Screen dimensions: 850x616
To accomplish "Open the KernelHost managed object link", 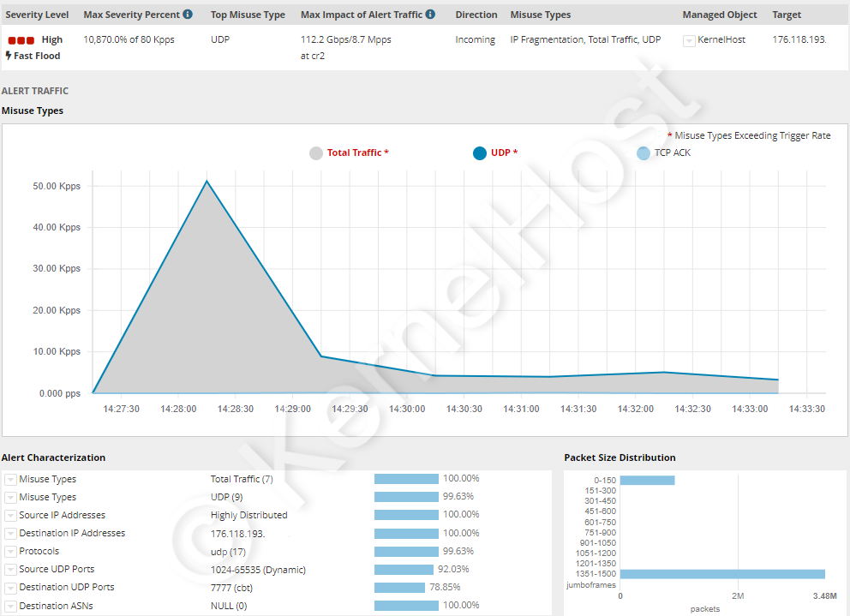I will (x=721, y=40).
